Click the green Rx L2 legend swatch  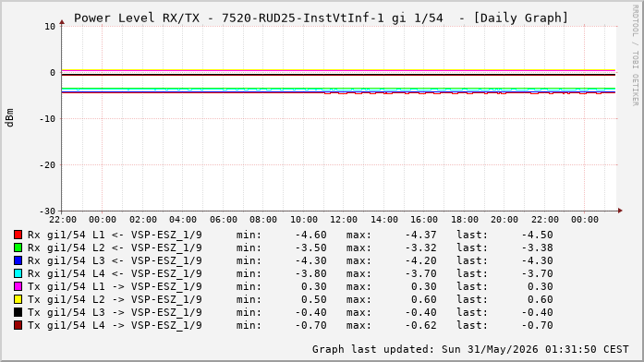(x=18, y=247)
